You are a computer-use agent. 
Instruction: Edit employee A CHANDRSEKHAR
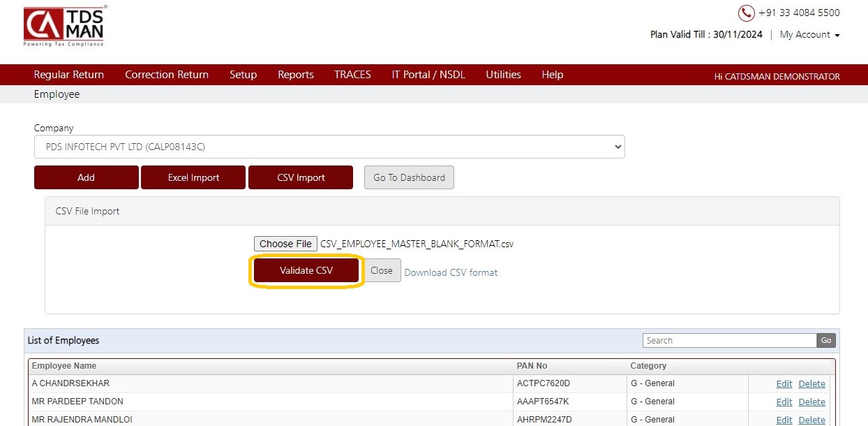(784, 383)
